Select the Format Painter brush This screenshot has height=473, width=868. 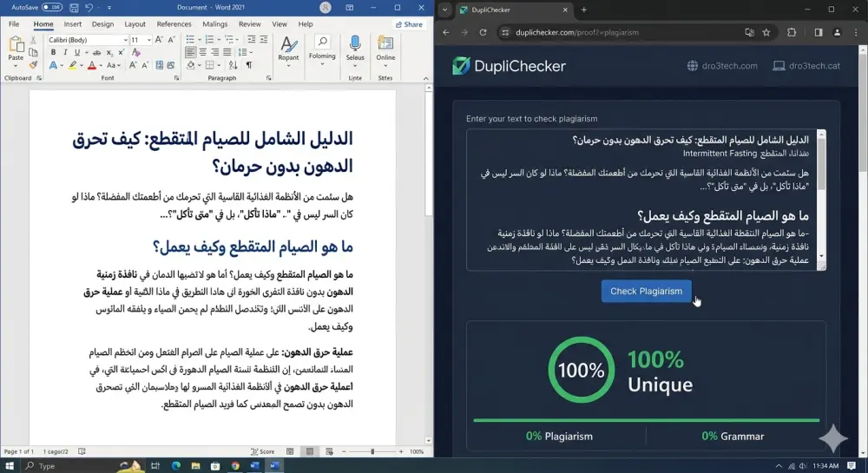point(33,65)
